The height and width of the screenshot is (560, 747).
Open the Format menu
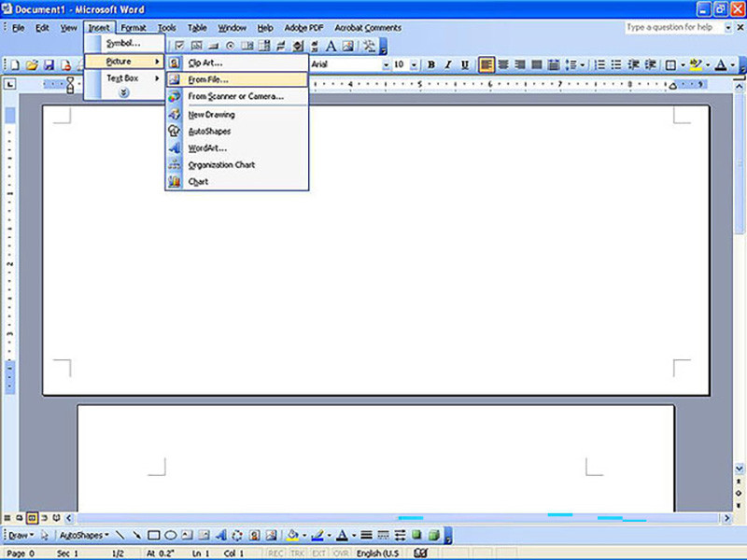[x=134, y=28]
